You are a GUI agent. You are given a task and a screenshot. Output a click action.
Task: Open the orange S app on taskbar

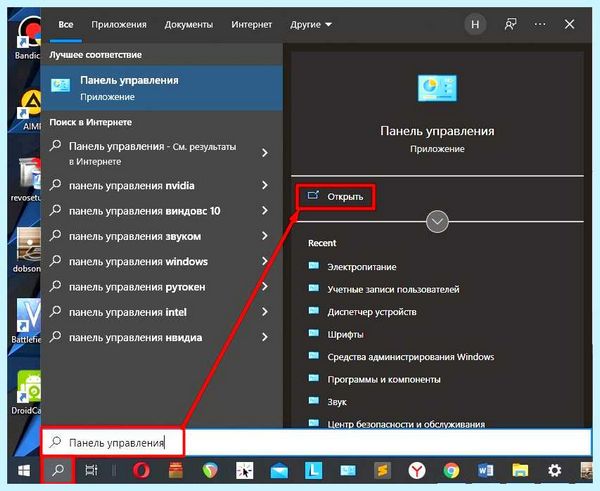pos(382,470)
